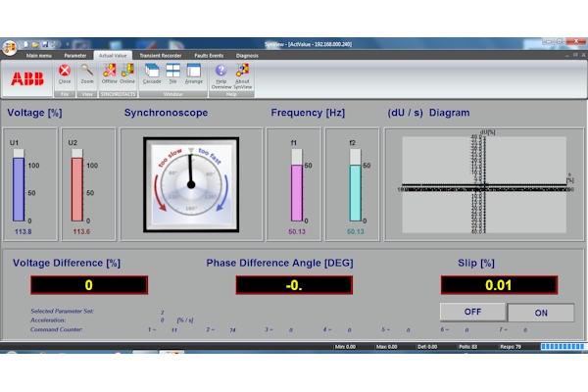Screen dimensions: 588x392
Task: Select the Zoom magnifier tool
Action: click(x=87, y=73)
